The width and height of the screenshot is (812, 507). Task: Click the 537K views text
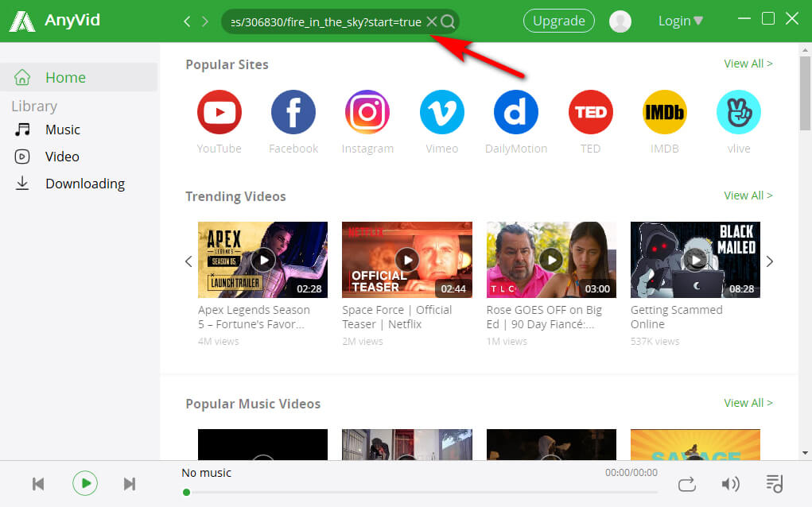(655, 342)
